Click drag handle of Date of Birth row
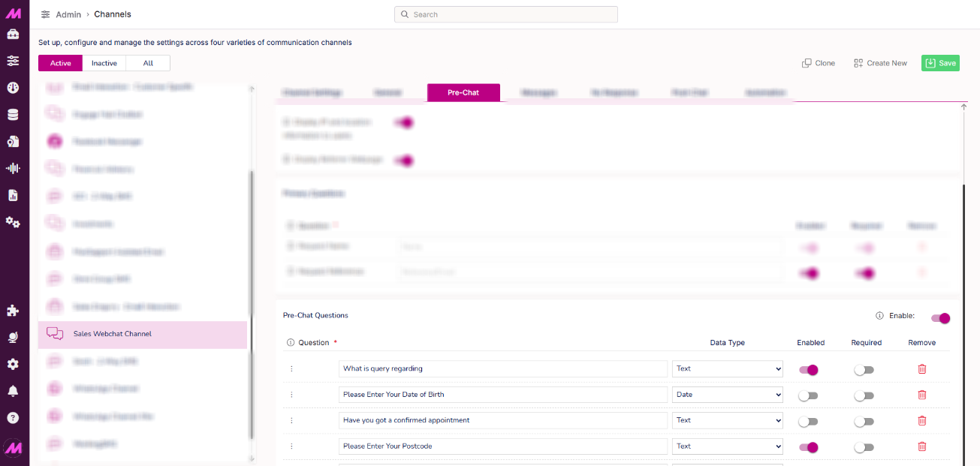 click(x=291, y=395)
